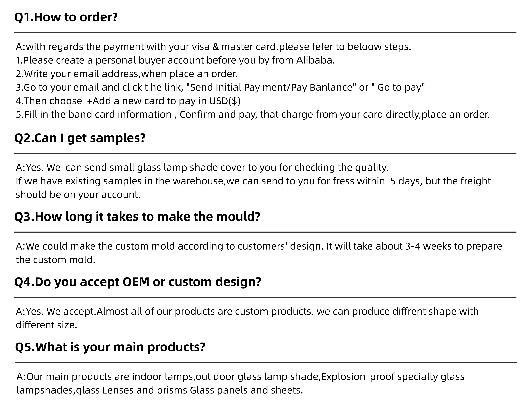Click the Q4 OEM or custom design heading

(138, 282)
